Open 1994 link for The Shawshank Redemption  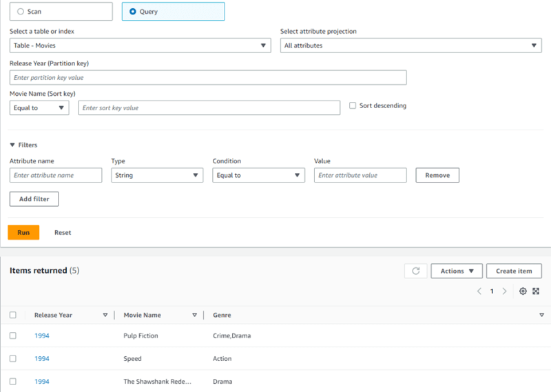(42, 382)
